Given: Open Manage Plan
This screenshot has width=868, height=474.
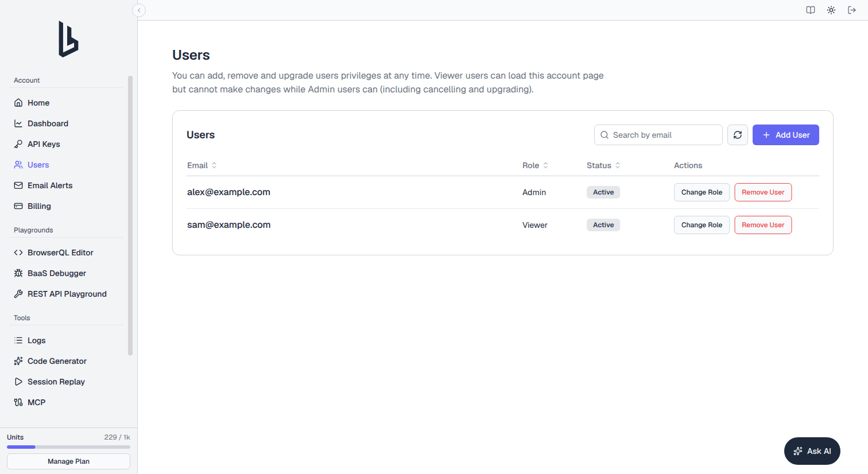Looking at the screenshot, I should [x=68, y=461].
